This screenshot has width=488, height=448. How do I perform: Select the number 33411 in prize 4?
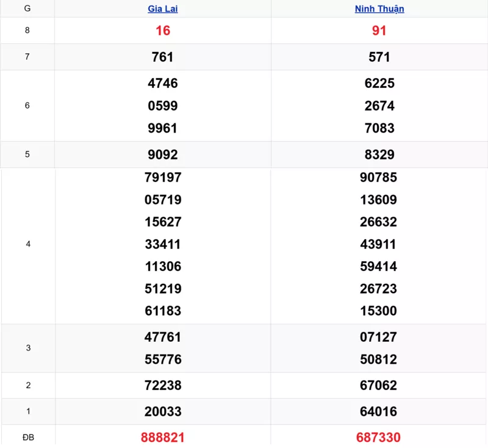coord(163,244)
